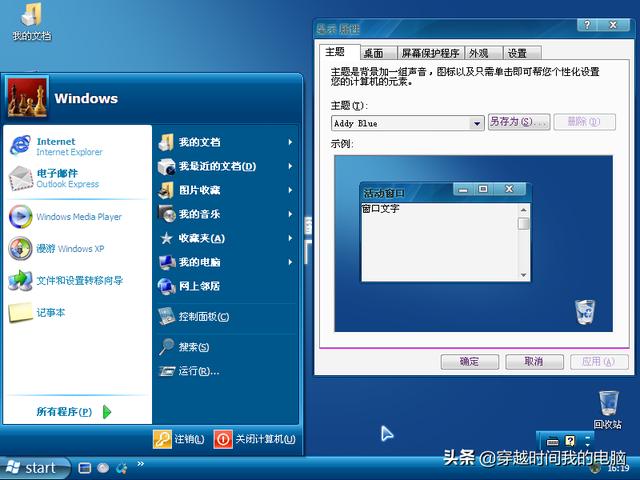
Task: Click language bar help question icon
Action: tap(570, 441)
